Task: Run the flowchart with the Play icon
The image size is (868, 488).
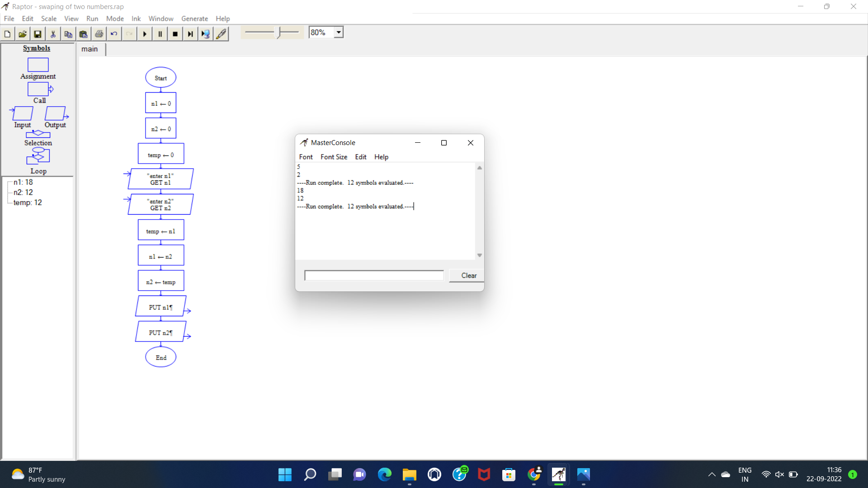Action: click(x=144, y=33)
